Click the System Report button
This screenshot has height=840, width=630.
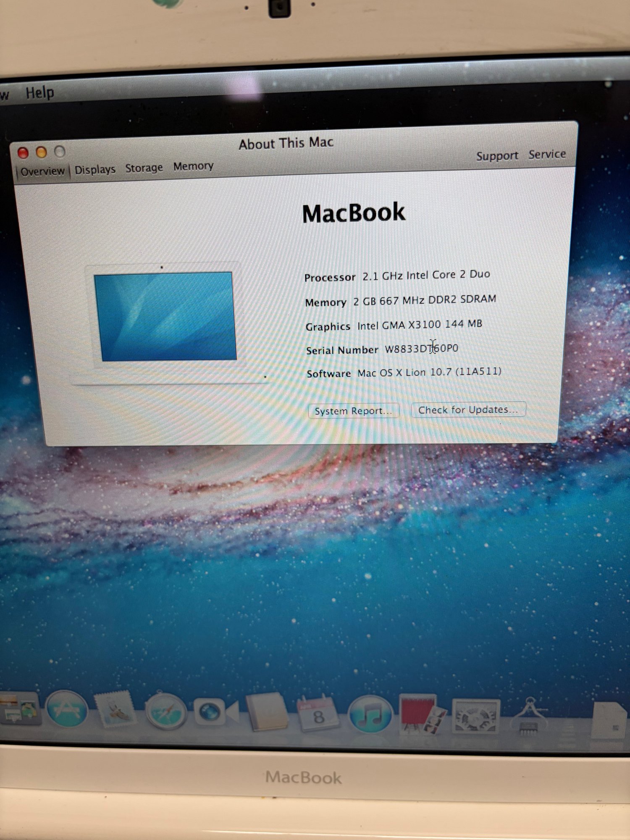353,411
